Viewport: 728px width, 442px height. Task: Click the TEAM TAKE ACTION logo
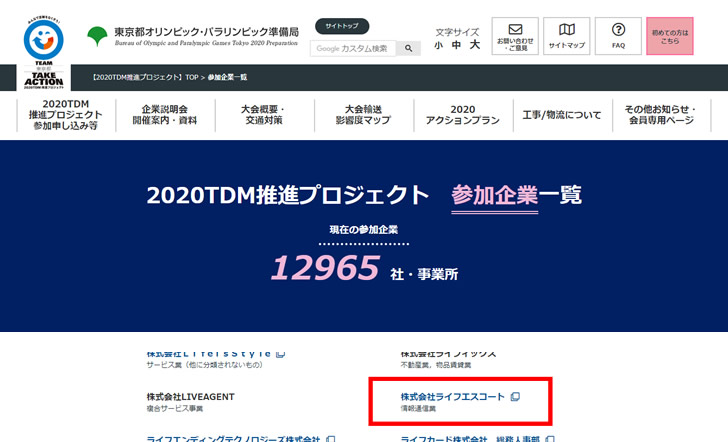pos(44,52)
